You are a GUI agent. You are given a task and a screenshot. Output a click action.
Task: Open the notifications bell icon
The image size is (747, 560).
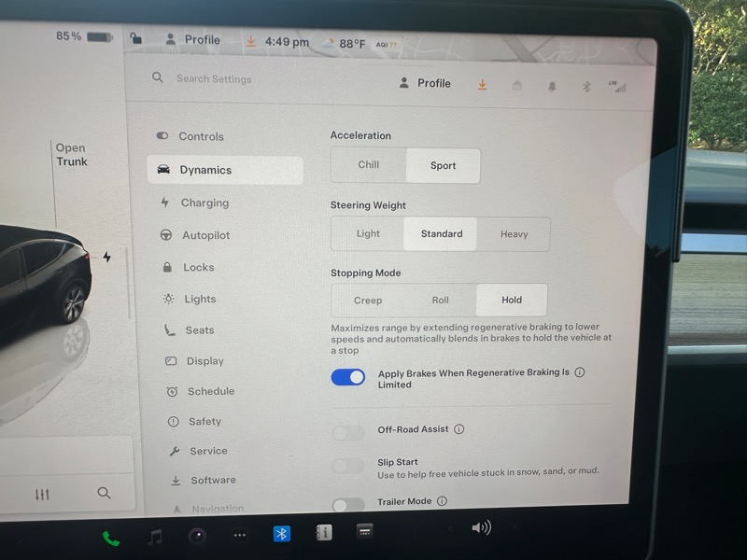(552, 86)
